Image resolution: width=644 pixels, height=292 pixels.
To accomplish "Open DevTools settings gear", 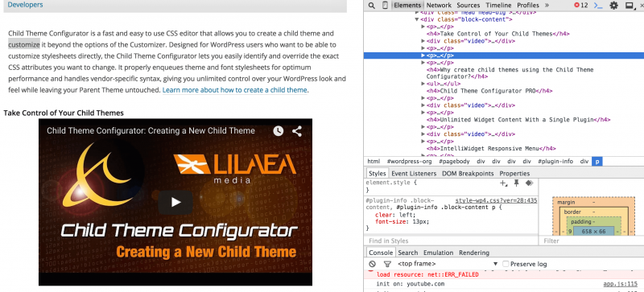I will (613, 6).
